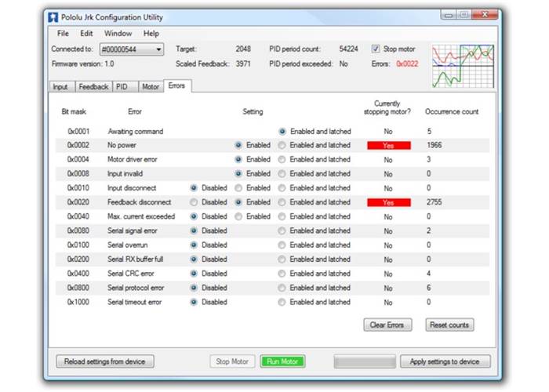549x392 pixels.
Task: Open the Help menu
Action: point(151,34)
